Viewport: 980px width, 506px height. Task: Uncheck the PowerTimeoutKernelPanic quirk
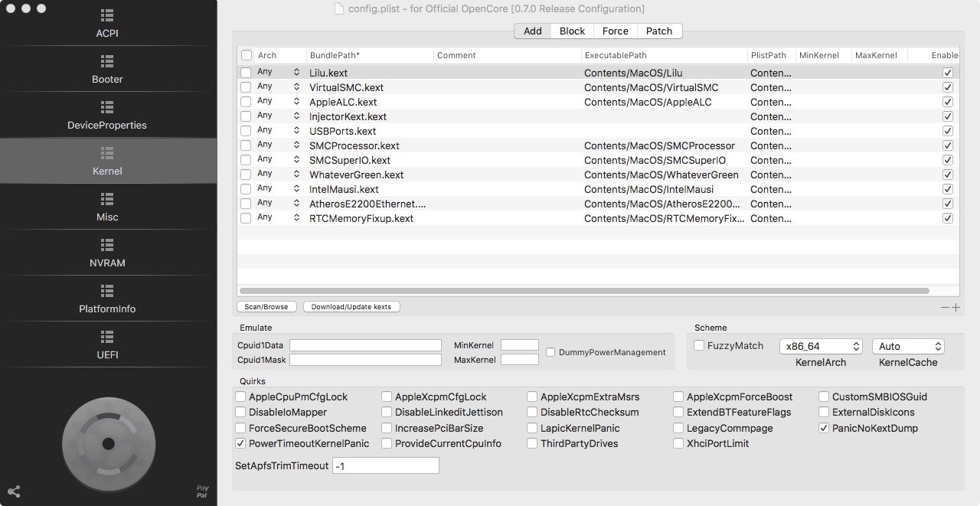(241, 443)
